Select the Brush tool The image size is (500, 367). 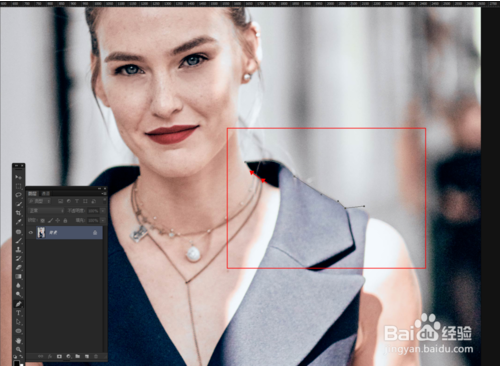[x=18, y=241]
